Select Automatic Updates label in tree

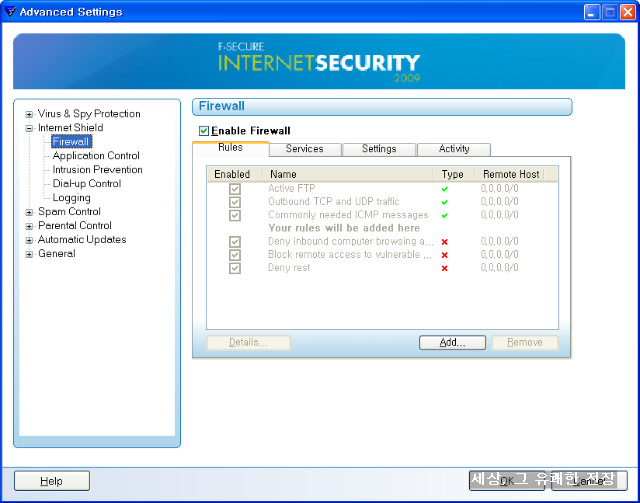(x=82, y=239)
